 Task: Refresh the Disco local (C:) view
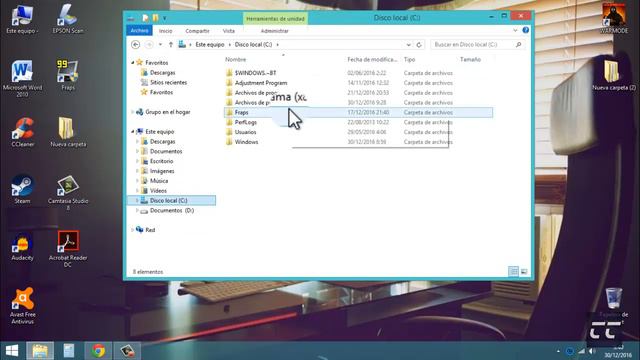point(419,44)
